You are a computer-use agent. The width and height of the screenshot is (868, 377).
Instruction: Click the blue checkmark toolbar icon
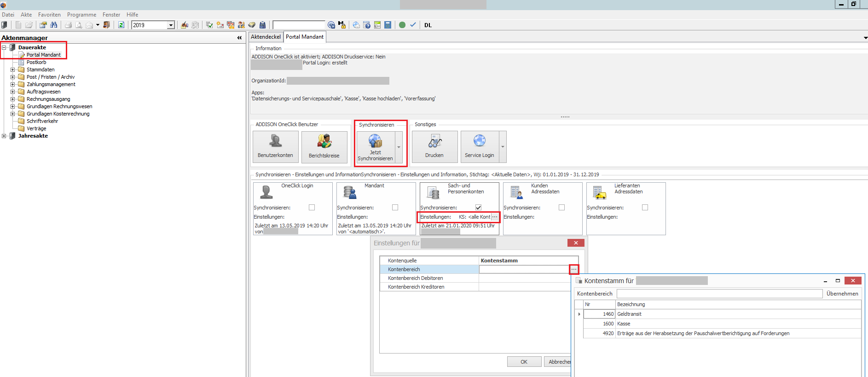pyautogui.click(x=413, y=25)
